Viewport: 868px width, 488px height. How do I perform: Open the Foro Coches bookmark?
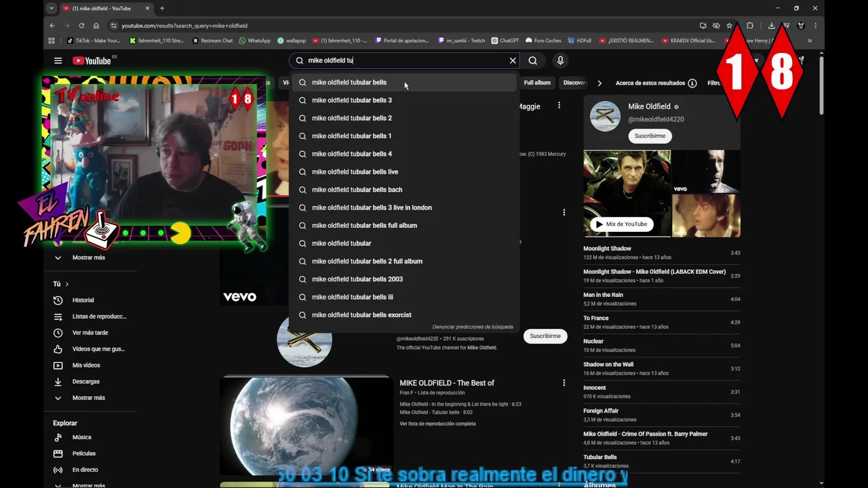544,41
